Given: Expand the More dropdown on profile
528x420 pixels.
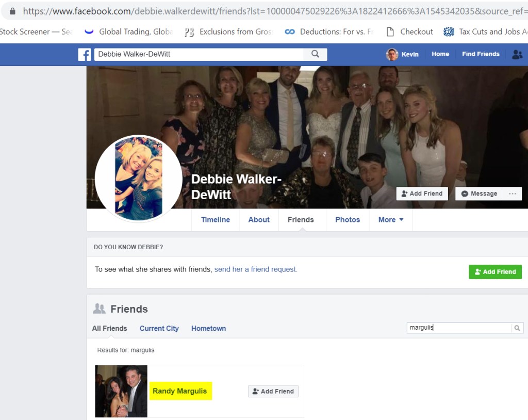Looking at the screenshot, I should point(390,220).
